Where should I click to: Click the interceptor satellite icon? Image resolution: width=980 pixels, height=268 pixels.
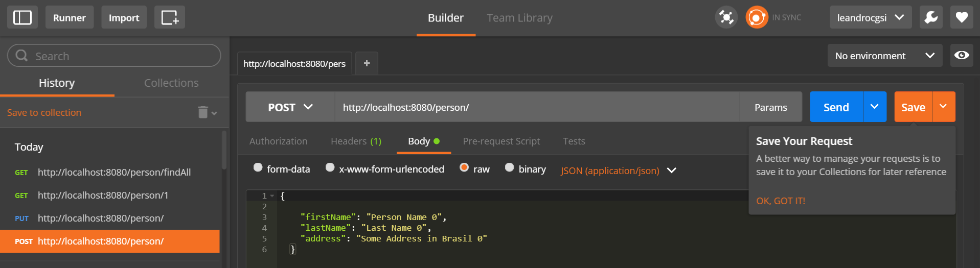[x=726, y=17]
